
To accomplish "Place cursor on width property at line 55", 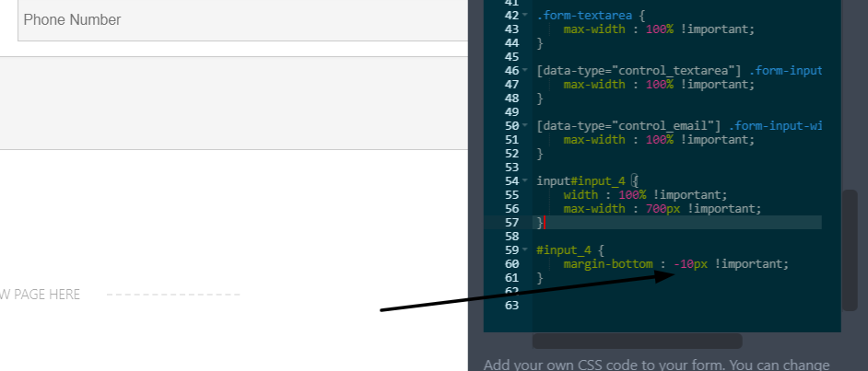I will coord(580,195).
